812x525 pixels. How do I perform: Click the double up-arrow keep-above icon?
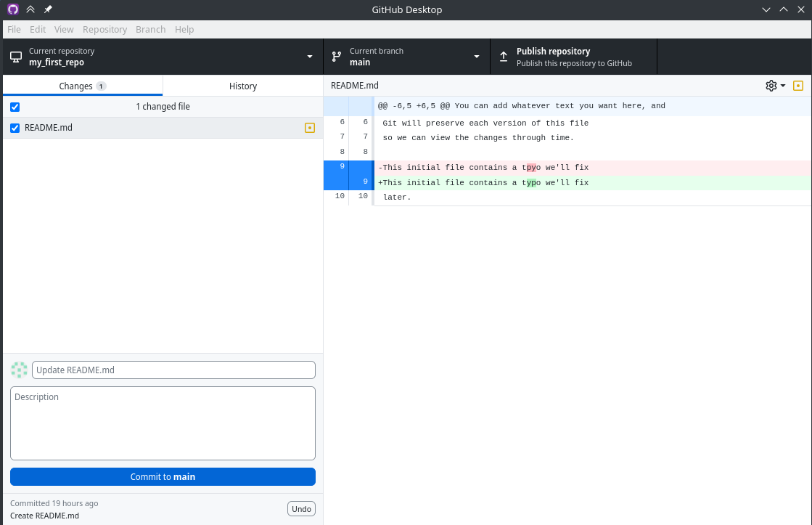coord(30,9)
